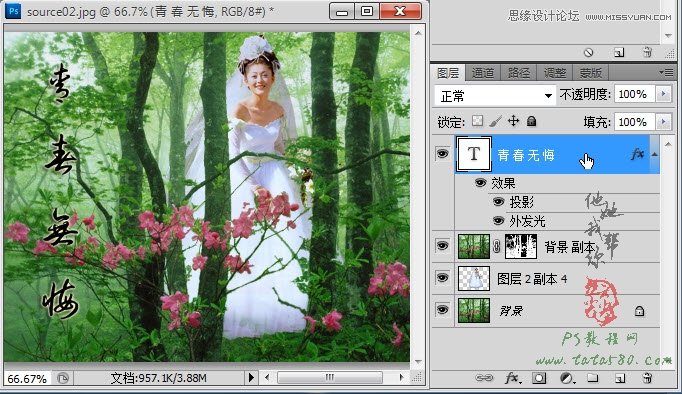This screenshot has height=394, width=682.
Task: Click the horizontal scroll left arrow
Action: click(x=267, y=377)
